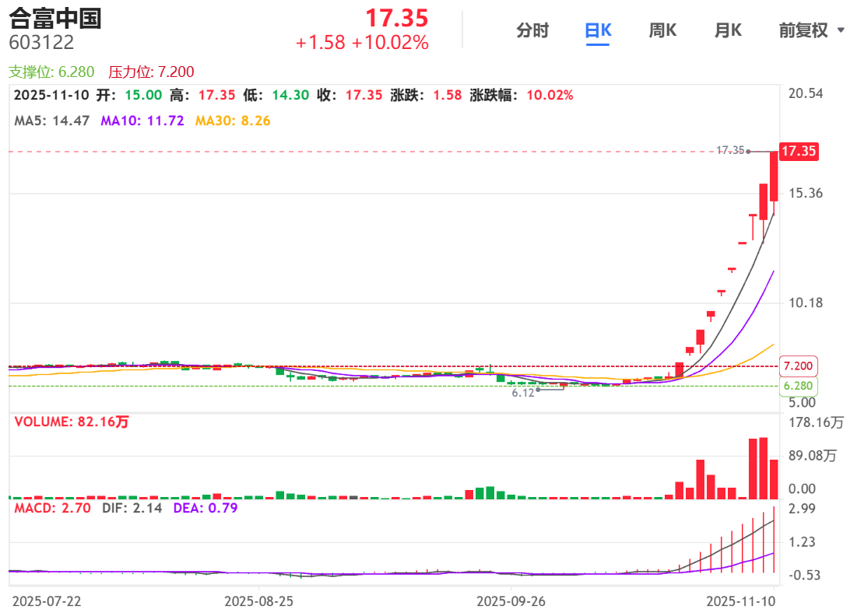Click the tallest red volume bar
This screenshot has height=616, width=850.
(764, 468)
